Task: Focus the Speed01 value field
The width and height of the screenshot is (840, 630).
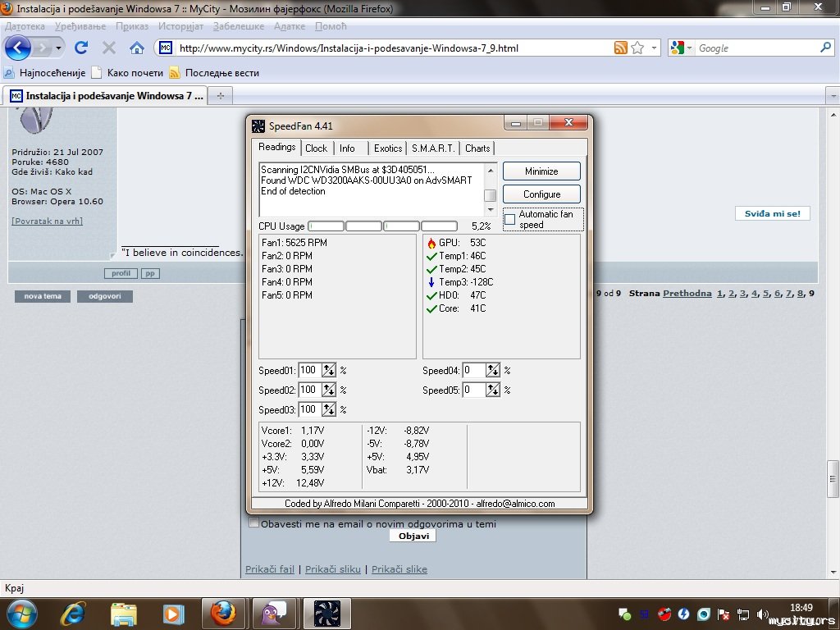Action: pos(309,370)
